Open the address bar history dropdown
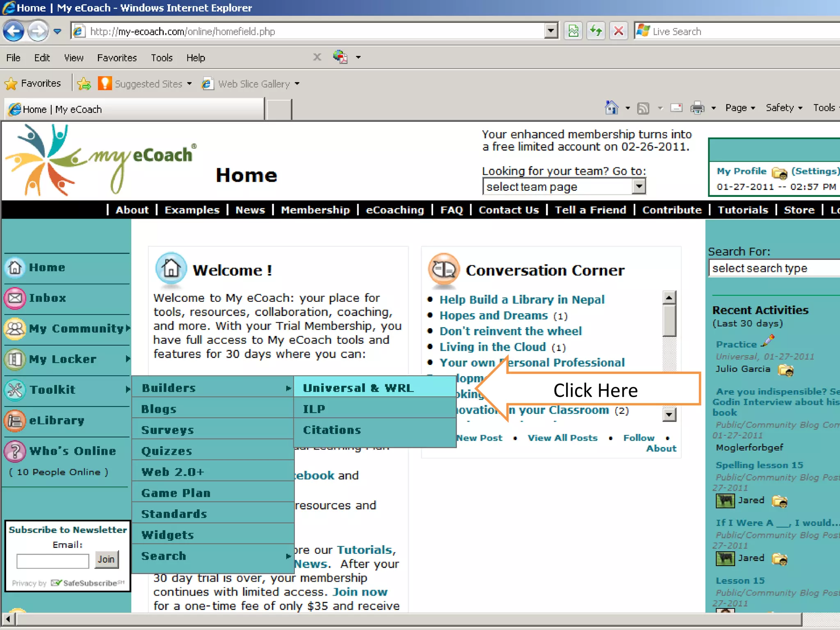840x630 pixels. coord(550,31)
